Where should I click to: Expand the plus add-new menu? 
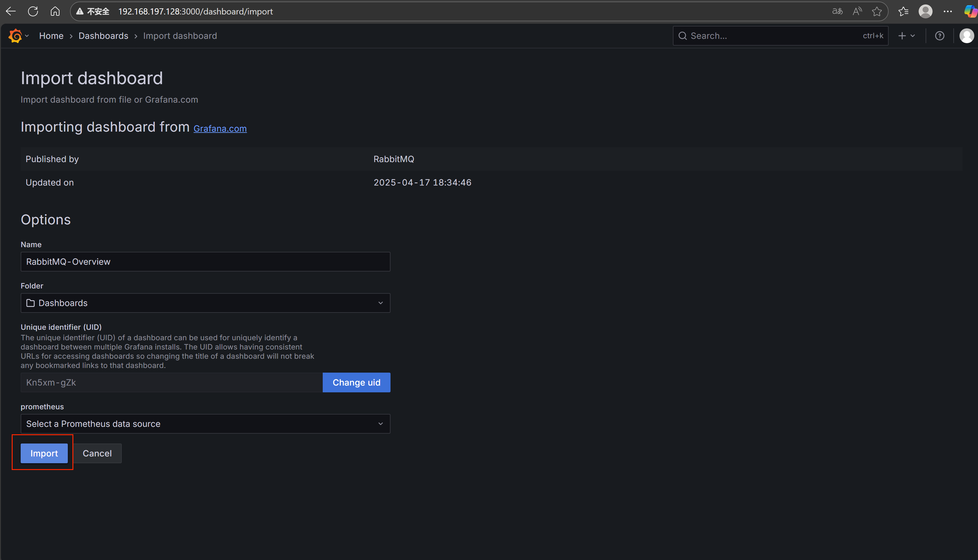906,36
